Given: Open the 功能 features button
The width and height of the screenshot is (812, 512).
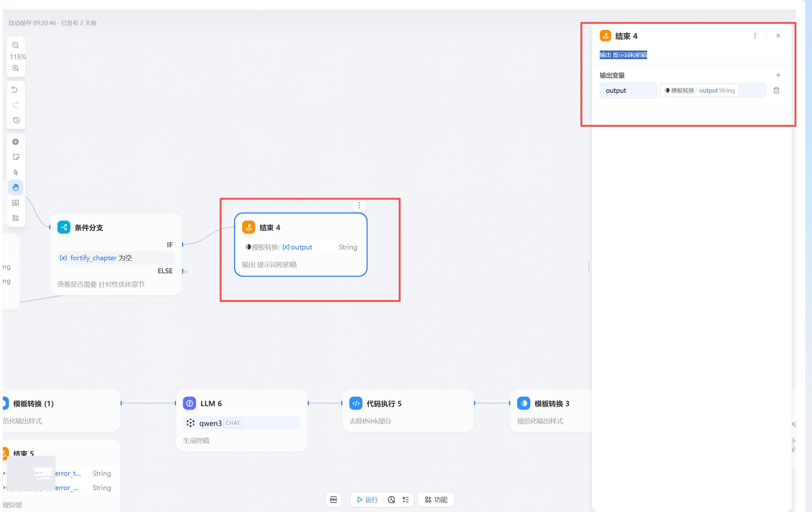Looking at the screenshot, I should point(436,500).
